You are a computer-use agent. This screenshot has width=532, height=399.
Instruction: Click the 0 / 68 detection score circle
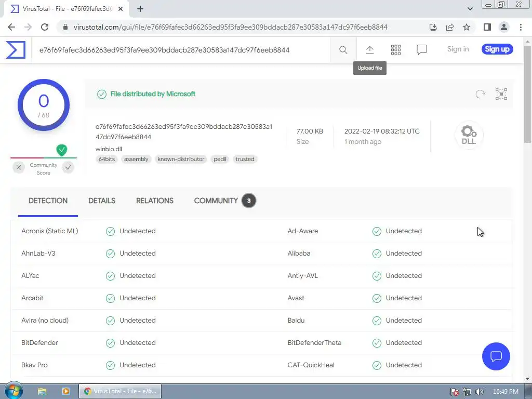click(44, 105)
